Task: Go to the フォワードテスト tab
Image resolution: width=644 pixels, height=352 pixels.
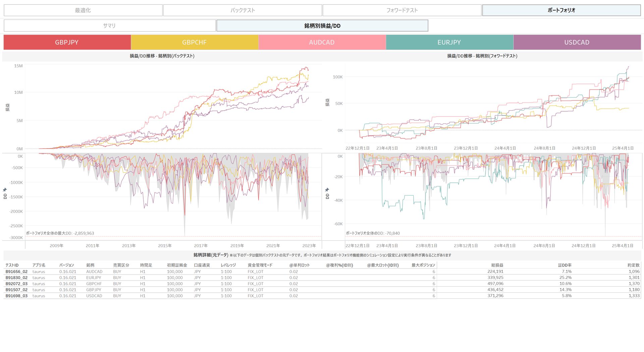Action: coord(402,10)
